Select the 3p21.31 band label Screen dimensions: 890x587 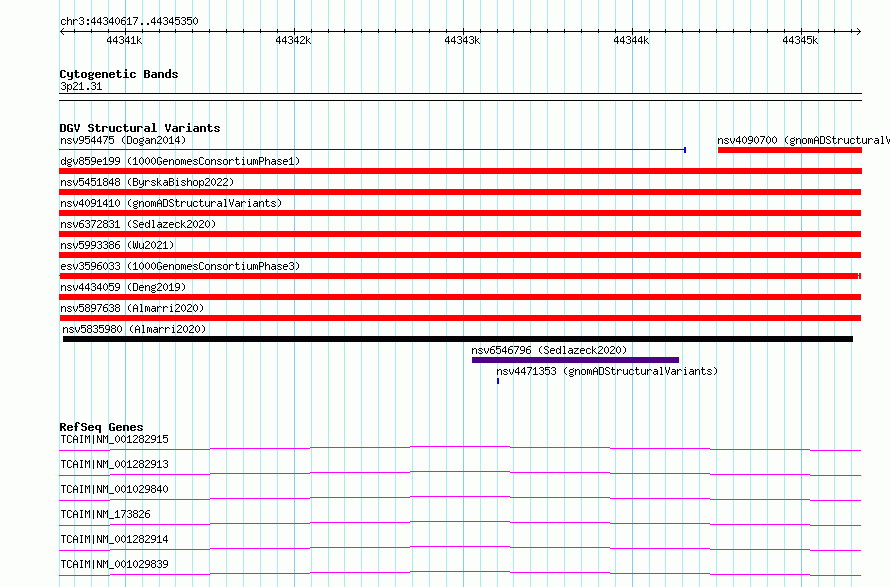click(x=81, y=86)
